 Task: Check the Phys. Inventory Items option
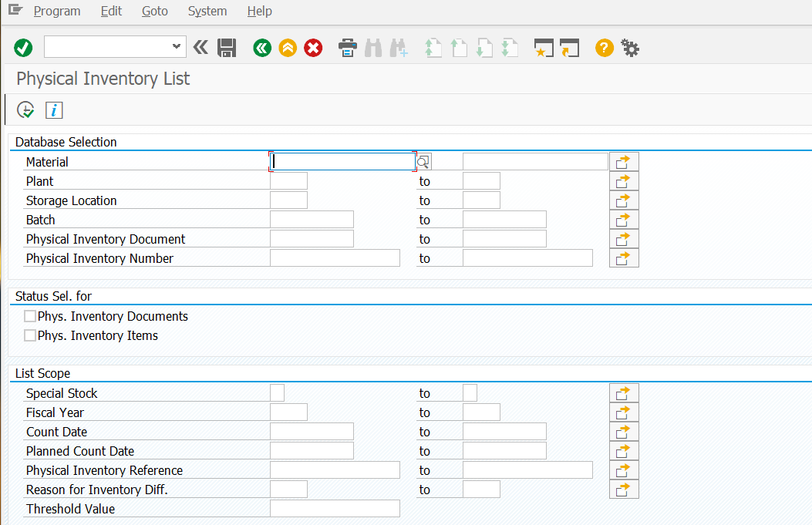coord(29,335)
